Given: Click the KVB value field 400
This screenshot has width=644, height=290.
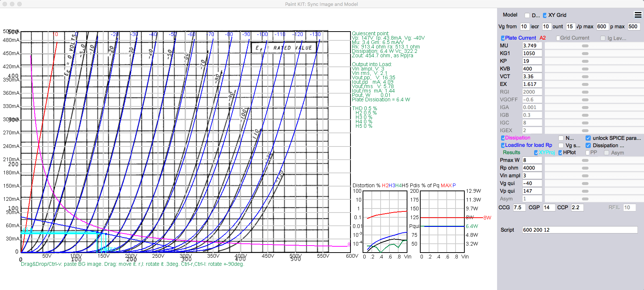Looking at the screenshot, I should pos(532,69).
